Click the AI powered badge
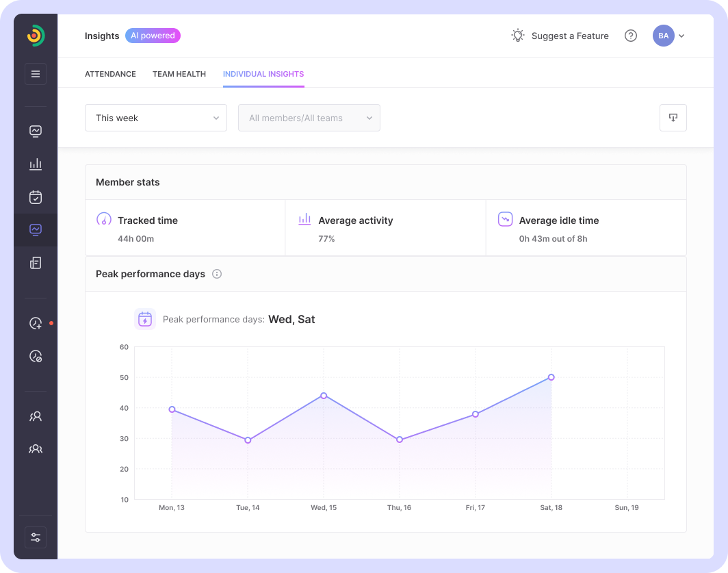Image resolution: width=728 pixels, height=573 pixels. [153, 36]
